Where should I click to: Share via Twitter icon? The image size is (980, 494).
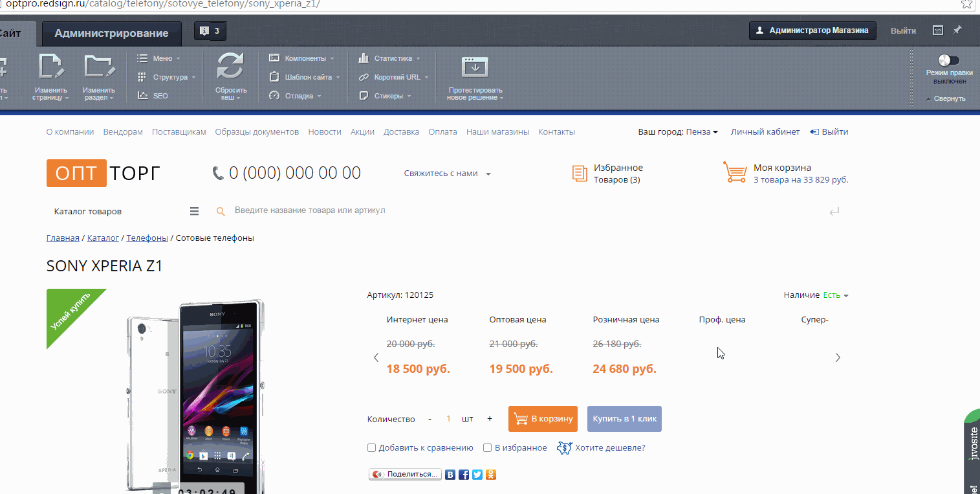point(477,475)
